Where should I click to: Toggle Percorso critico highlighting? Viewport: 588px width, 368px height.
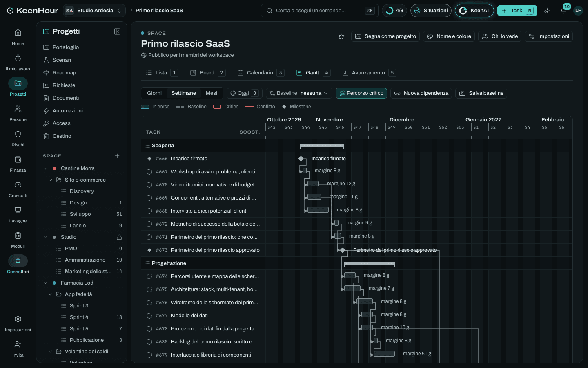click(x=361, y=93)
